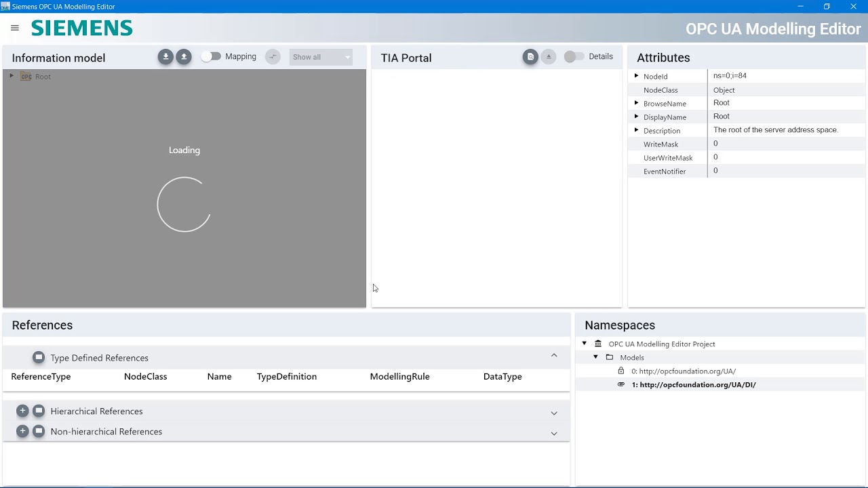Minimize the Siemens OPC UA Modelling Editor window
This screenshot has width=868, height=488.
(800, 6)
